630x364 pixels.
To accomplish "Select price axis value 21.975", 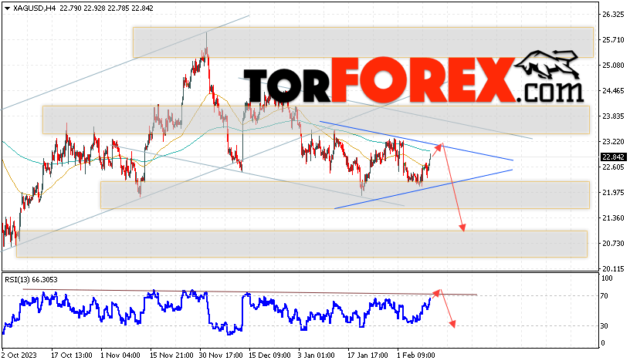I will point(613,193).
